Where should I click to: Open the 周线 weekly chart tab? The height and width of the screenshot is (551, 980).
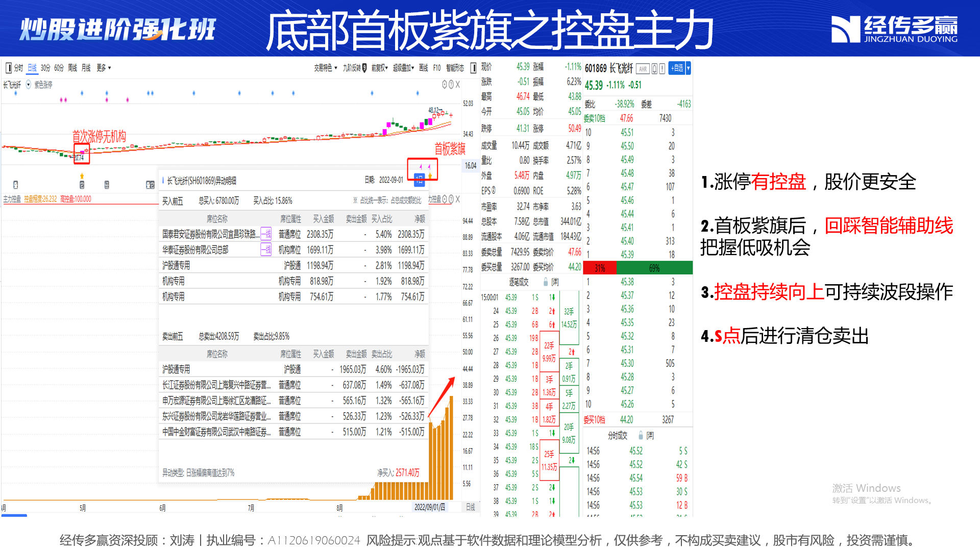(72, 68)
